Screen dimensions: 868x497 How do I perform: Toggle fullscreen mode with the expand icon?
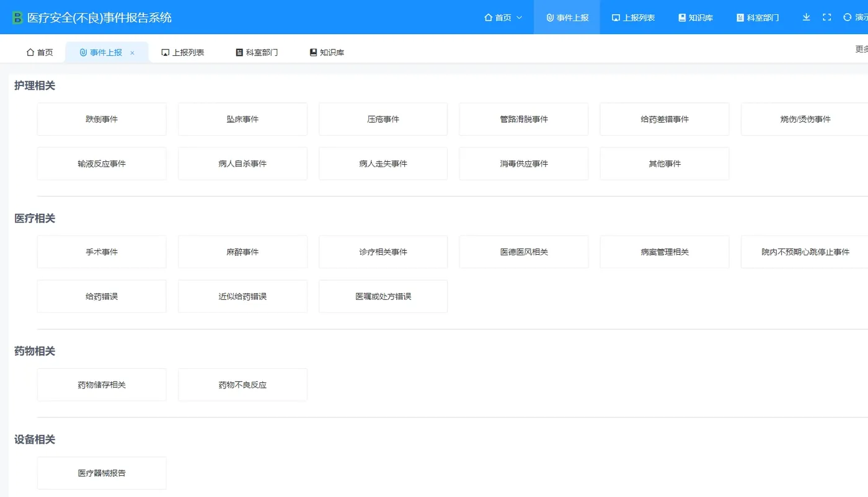click(x=826, y=17)
